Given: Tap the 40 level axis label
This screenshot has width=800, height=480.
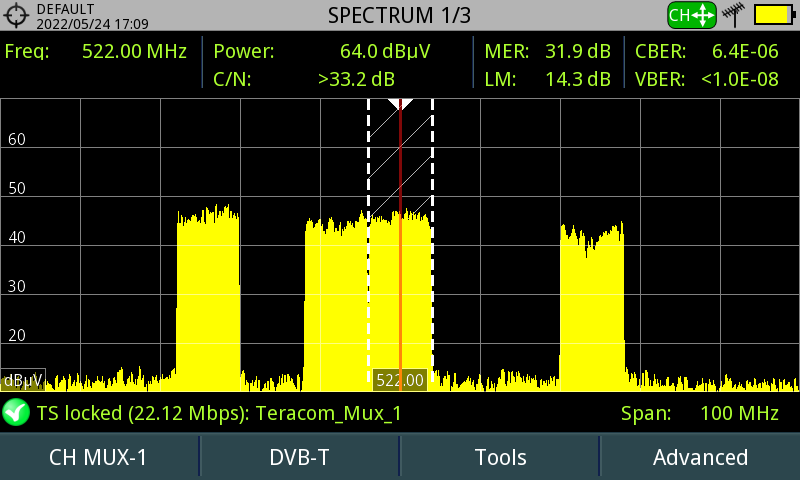Looking at the screenshot, I should click(17, 237).
